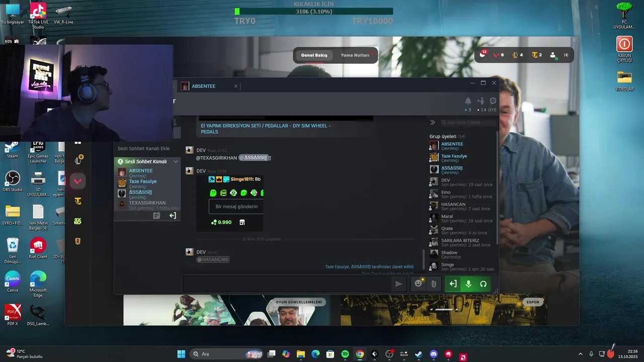
Task: Open Windows Start menu
Action: click(x=181, y=354)
